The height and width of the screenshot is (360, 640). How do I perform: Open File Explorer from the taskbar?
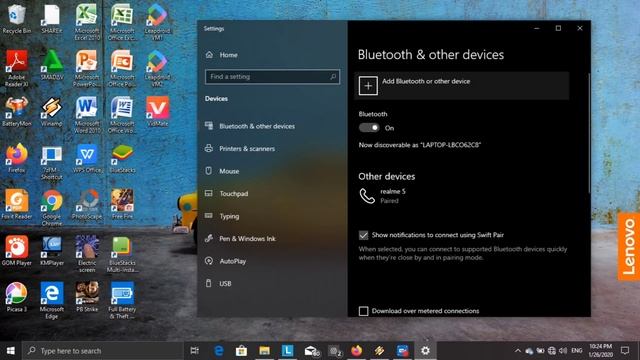tap(264, 351)
